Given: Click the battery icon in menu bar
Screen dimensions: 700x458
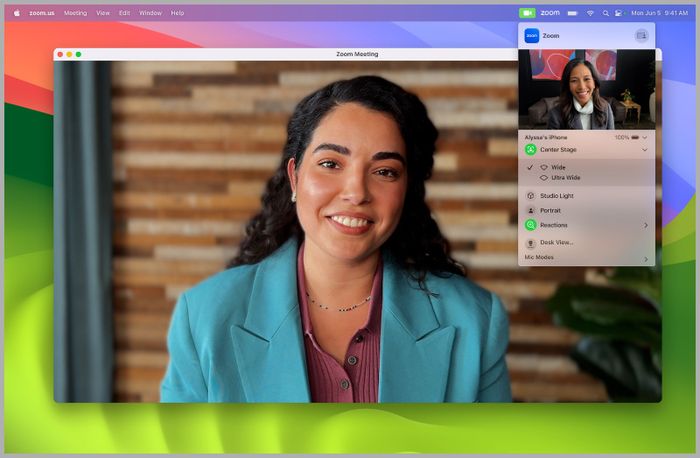Looking at the screenshot, I should point(572,13).
